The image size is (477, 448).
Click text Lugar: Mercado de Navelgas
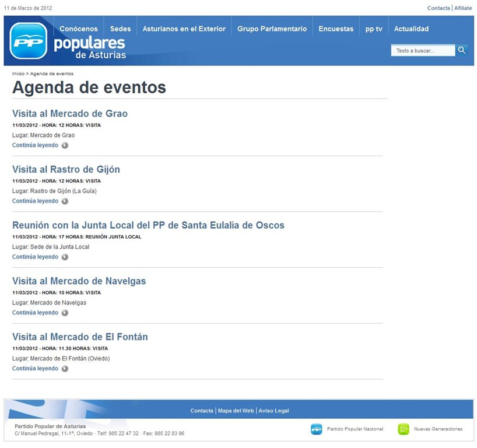click(50, 303)
